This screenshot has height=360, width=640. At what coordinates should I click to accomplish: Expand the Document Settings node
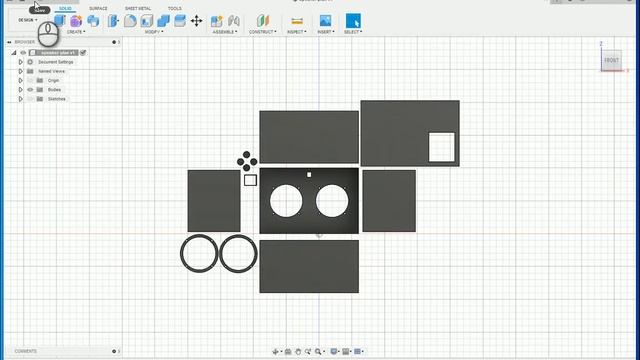20,62
